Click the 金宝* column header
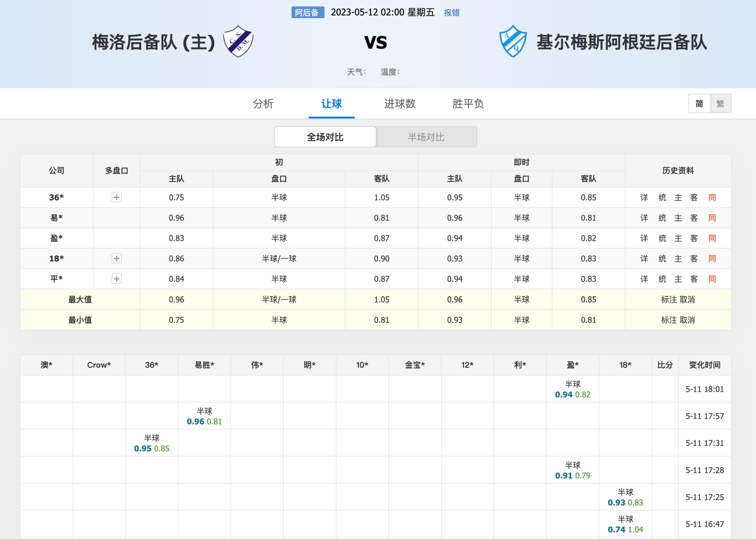 (x=415, y=365)
